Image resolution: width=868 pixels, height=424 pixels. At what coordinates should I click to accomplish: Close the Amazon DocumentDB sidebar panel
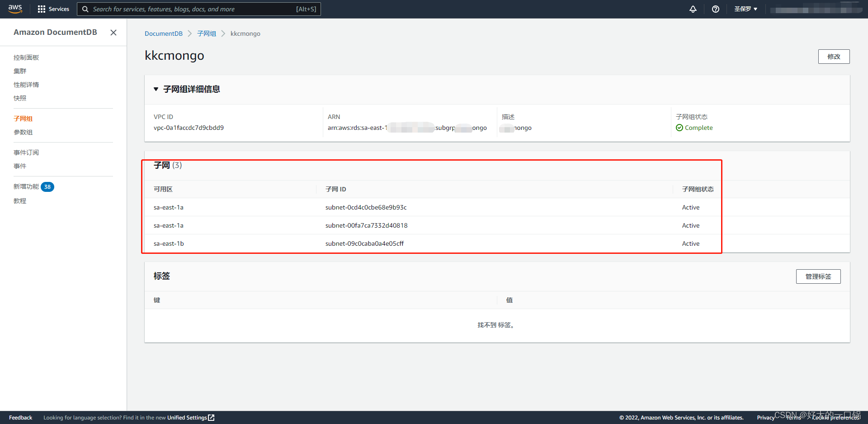113,33
